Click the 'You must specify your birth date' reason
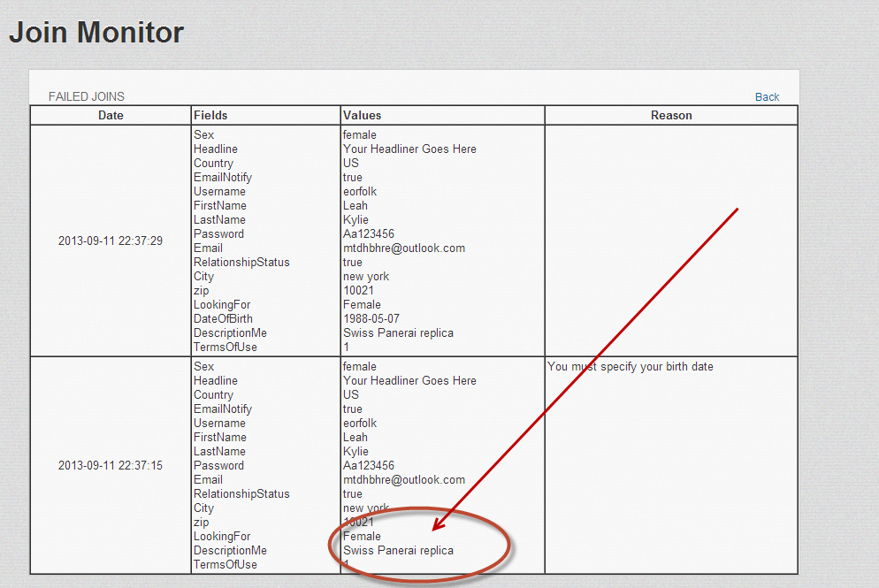 click(x=631, y=367)
